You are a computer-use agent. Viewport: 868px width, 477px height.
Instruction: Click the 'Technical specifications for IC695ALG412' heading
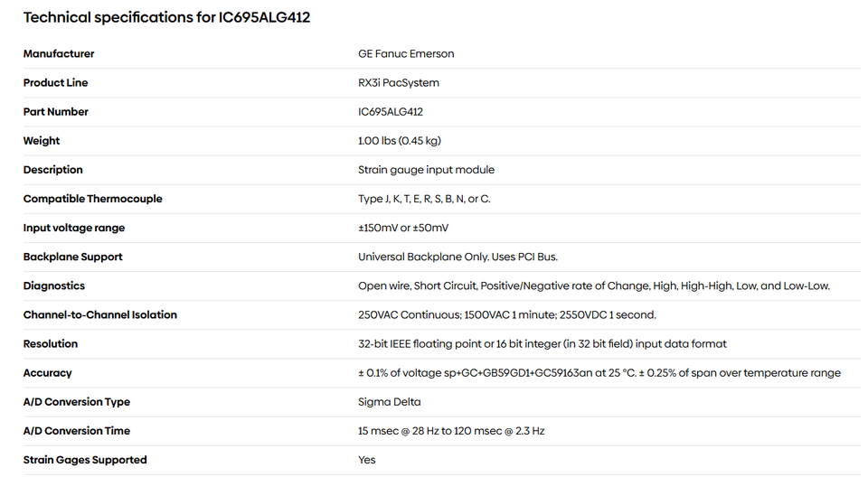166,17
